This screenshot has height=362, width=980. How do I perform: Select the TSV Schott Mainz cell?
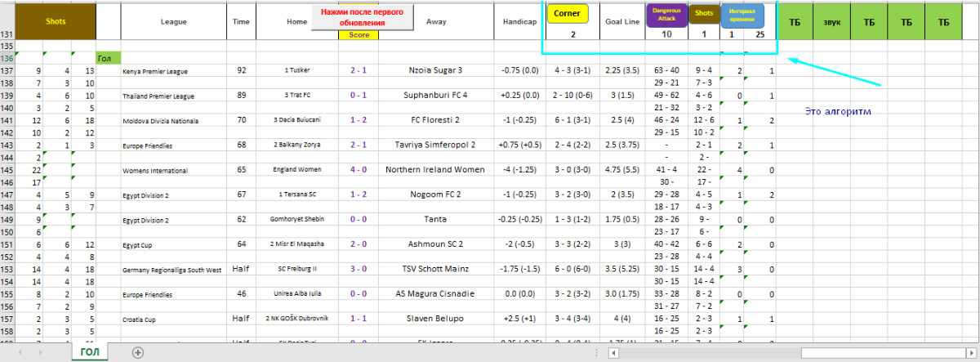(435, 269)
